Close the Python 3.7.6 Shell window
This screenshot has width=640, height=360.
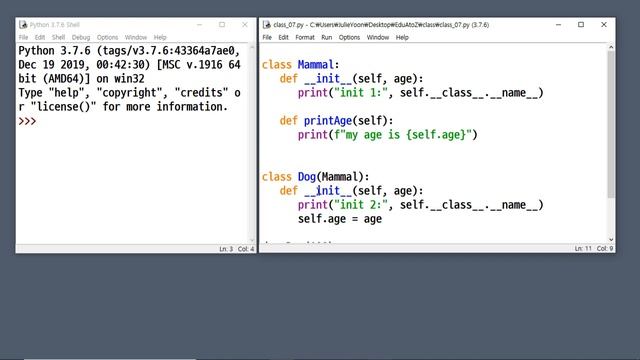tap(244, 25)
